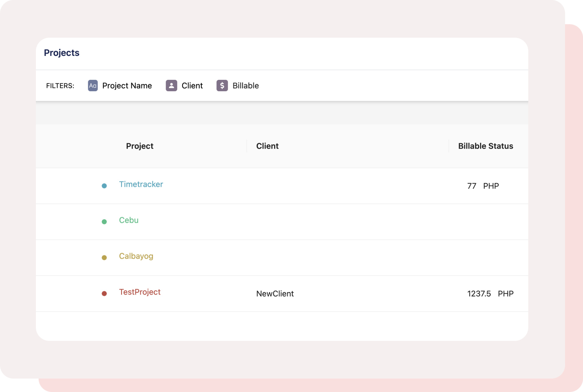Click the blue dot beside Timetracker
The height and width of the screenshot is (392, 583).
pos(104,186)
